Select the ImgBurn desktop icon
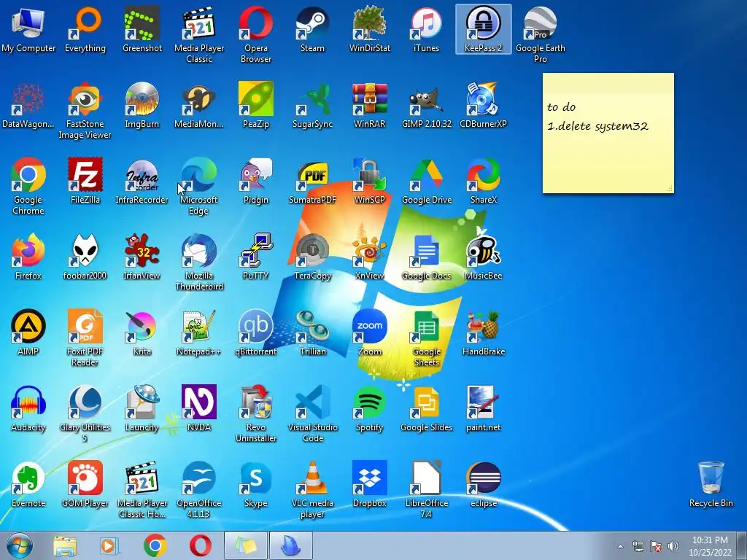Screen dimensions: 747x560 pos(142,105)
